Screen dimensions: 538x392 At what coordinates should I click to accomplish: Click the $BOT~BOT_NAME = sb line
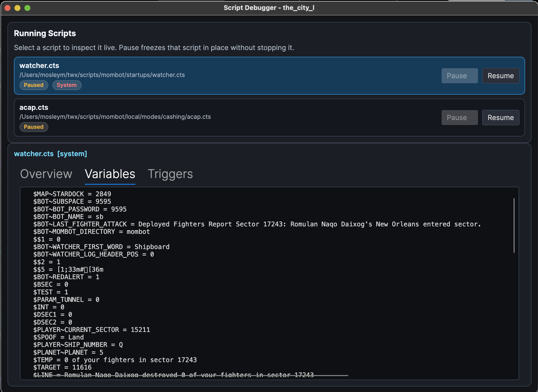[68, 217]
